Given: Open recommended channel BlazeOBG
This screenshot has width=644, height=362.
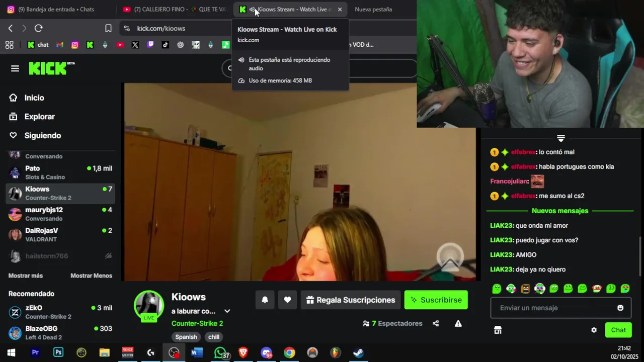Looking at the screenshot, I should tap(60, 332).
